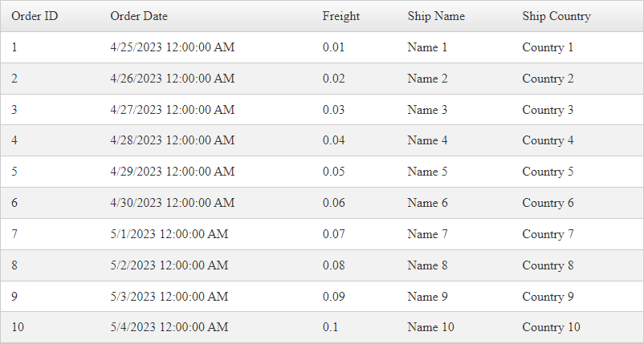Select the Ship Name column header

tap(436, 16)
